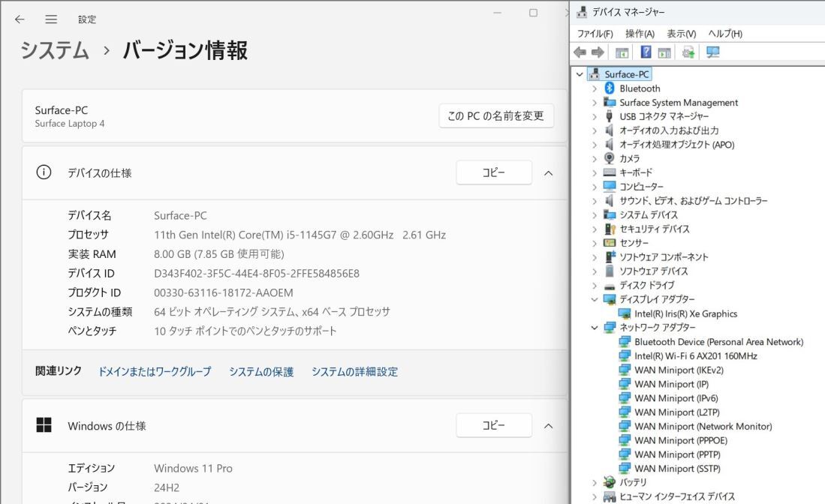
Task: Select Surface System Management tree item
Action: [679, 103]
